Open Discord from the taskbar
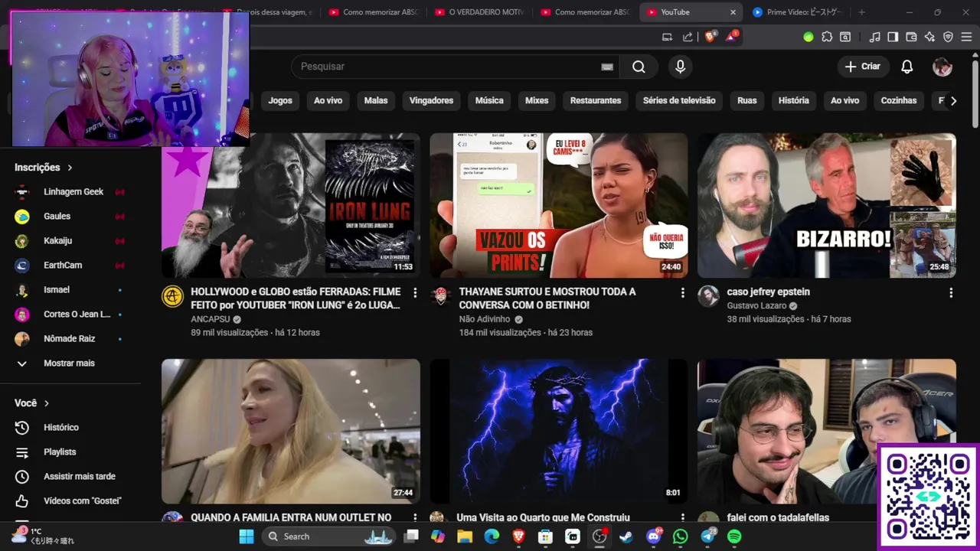This screenshot has height=551, width=980. coord(653,536)
